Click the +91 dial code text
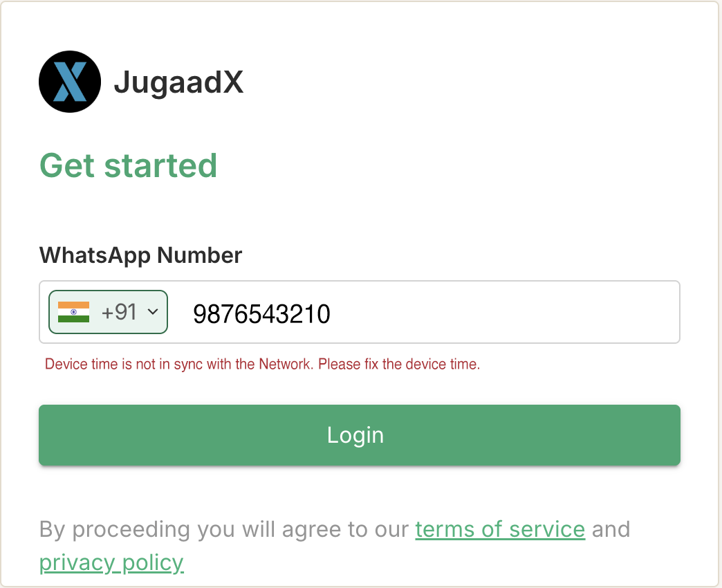 tap(119, 312)
